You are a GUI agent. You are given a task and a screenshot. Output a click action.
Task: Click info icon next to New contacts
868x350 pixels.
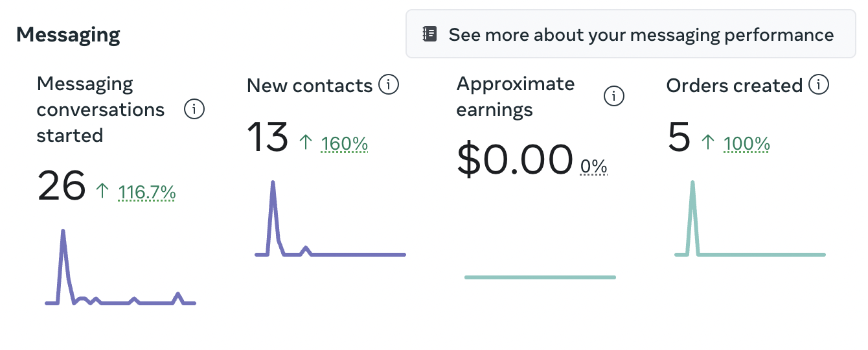(389, 85)
